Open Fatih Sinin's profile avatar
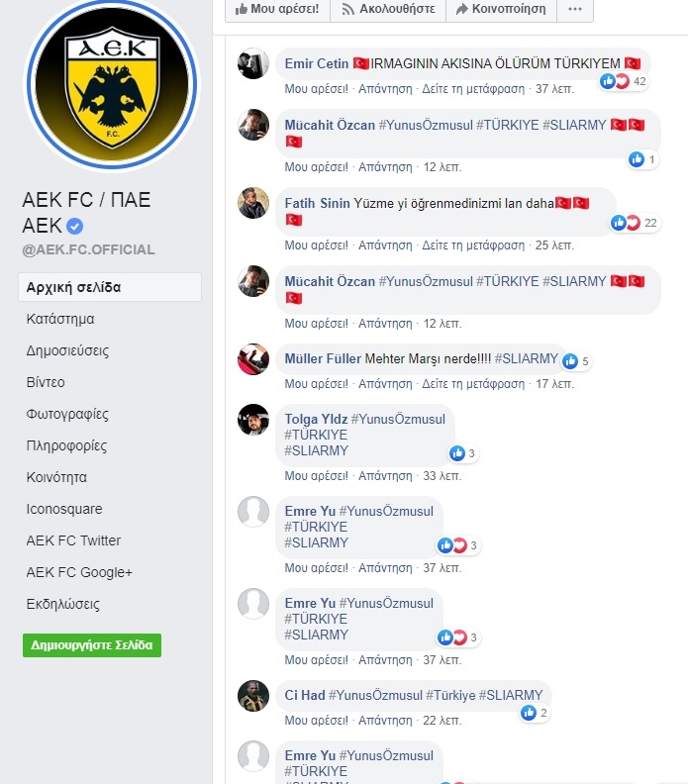This screenshot has width=688, height=784. click(253, 203)
